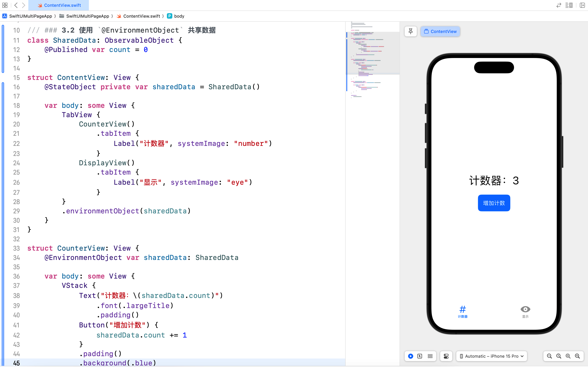Select the ContentView preview button
Image resolution: width=588 pixels, height=367 pixels.
point(440,31)
